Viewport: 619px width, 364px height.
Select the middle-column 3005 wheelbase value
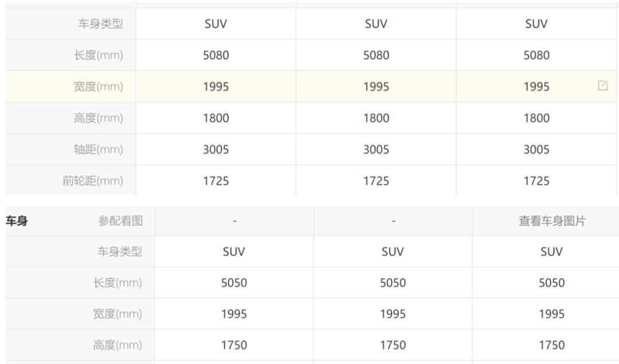coord(376,150)
